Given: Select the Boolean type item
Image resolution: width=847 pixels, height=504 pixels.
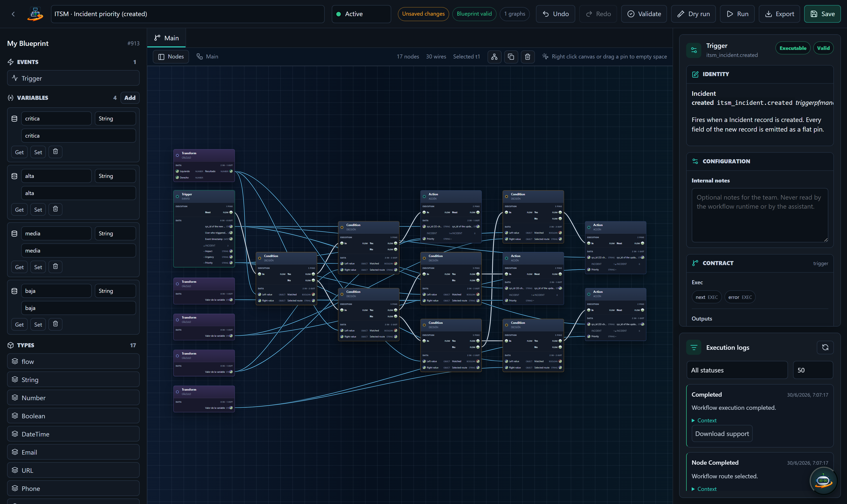Looking at the screenshot, I should [73, 416].
